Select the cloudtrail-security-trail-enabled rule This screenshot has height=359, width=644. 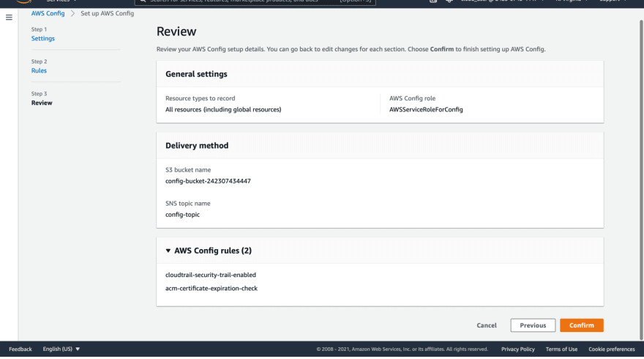coord(211,275)
